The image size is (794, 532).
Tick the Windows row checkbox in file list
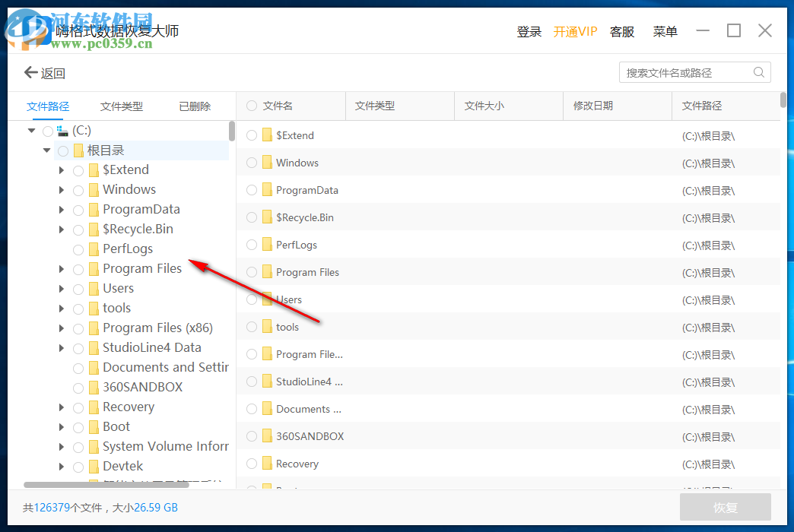tap(252, 163)
